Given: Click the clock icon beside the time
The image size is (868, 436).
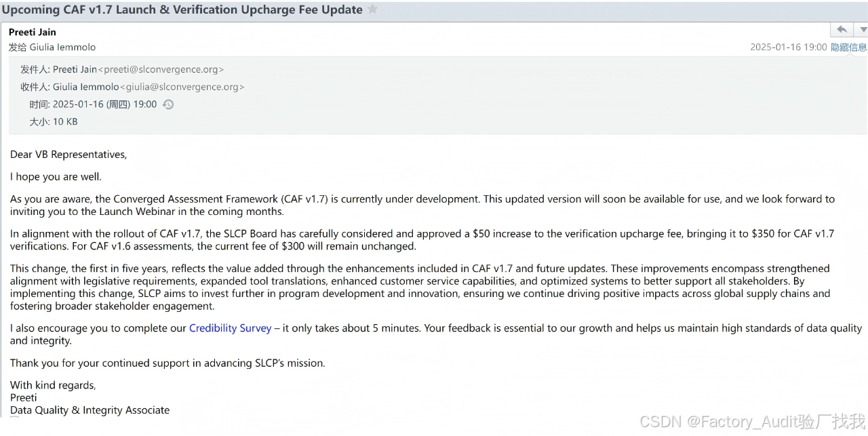Looking at the screenshot, I should click(168, 104).
